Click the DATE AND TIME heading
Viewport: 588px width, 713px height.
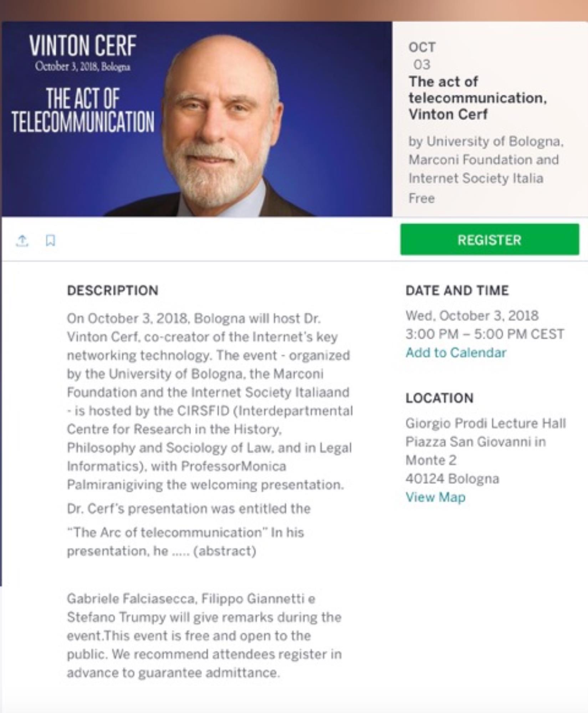457,290
